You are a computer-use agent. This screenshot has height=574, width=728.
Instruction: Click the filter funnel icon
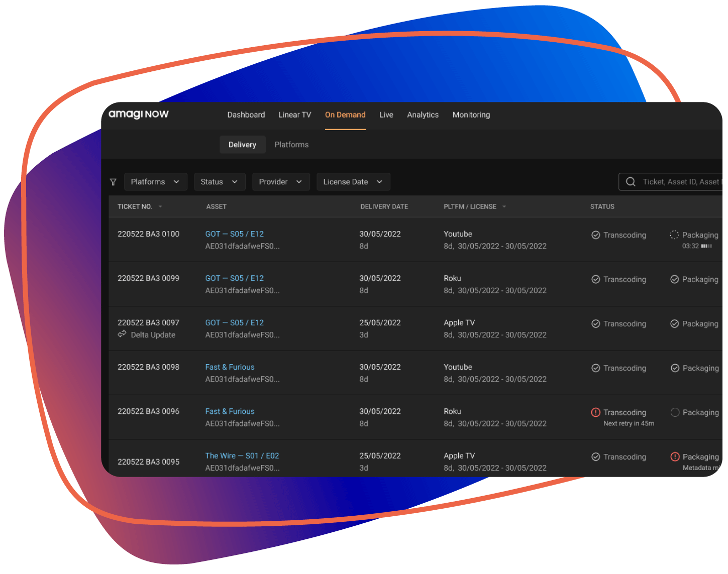pyautogui.click(x=113, y=182)
